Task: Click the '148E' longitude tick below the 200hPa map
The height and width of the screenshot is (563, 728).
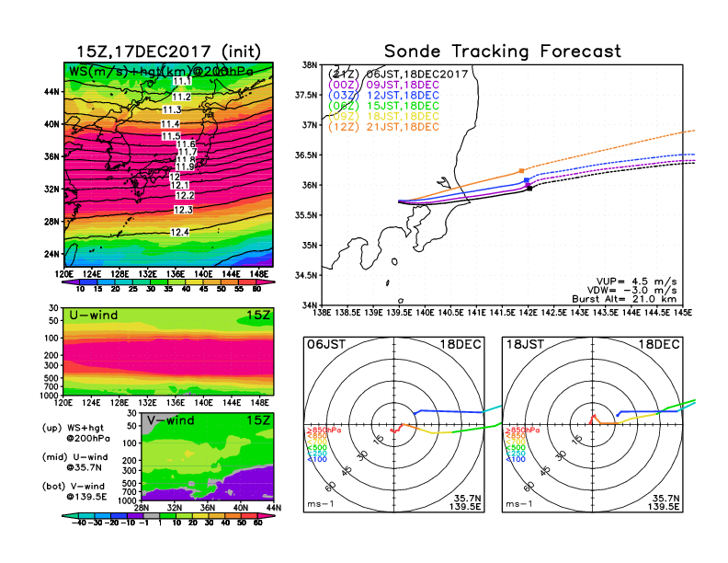Action: pos(259,274)
